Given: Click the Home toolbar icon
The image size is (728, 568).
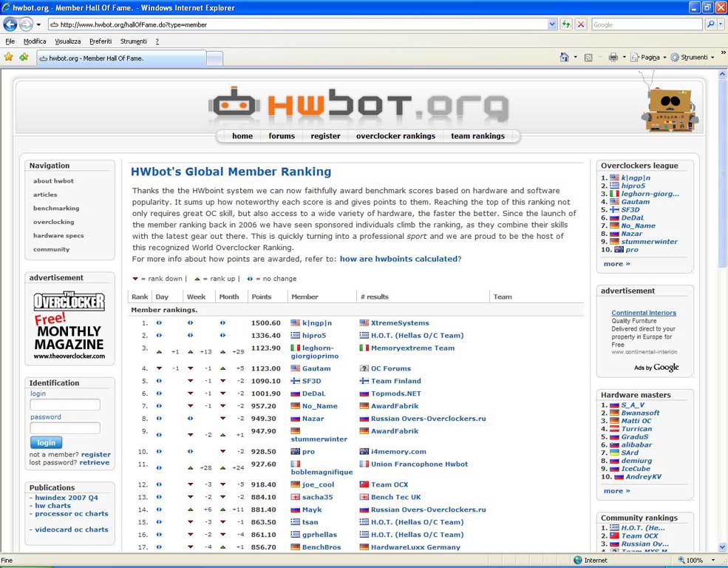Looking at the screenshot, I should tap(564, 57).
